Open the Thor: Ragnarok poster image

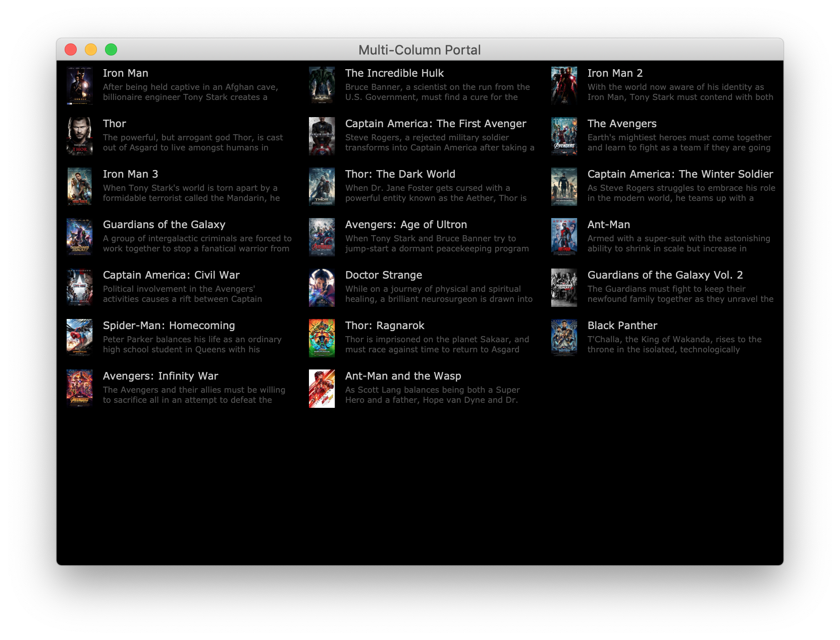[322, 338]
